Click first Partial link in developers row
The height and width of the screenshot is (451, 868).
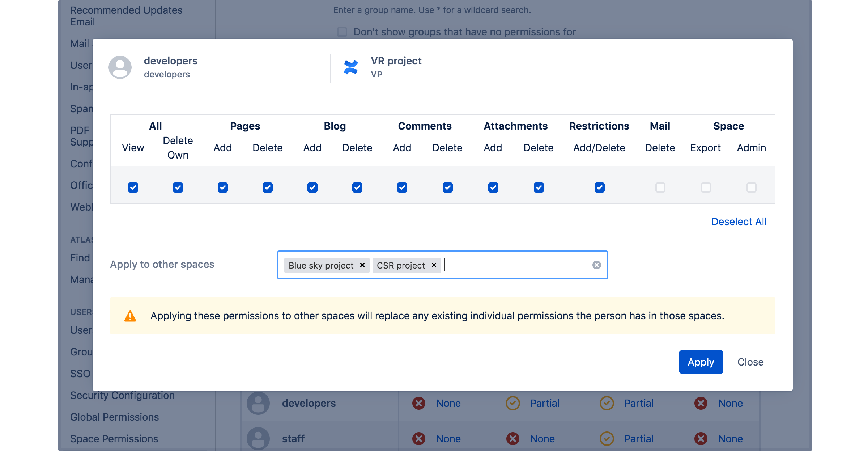tap(545, 403)
